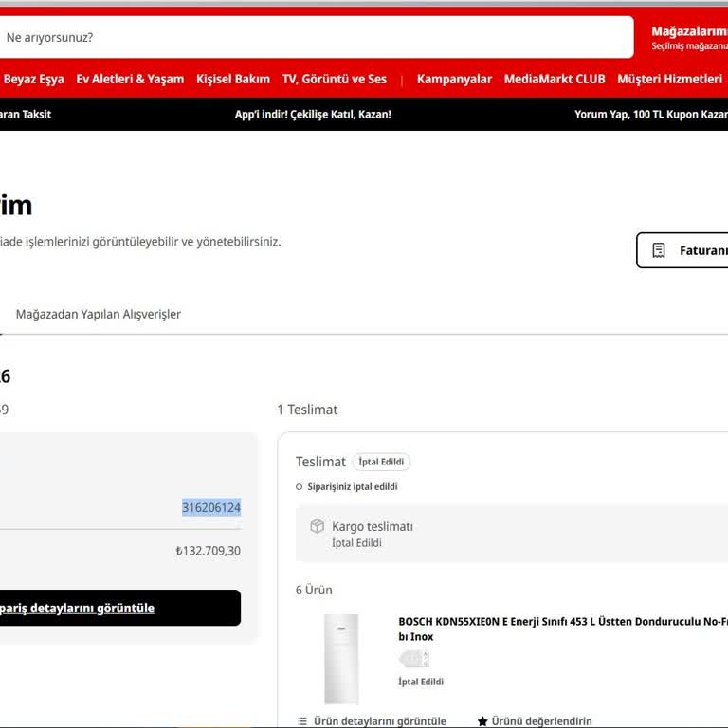Open the Beyaz Eşya category

(x=33, y=79)
